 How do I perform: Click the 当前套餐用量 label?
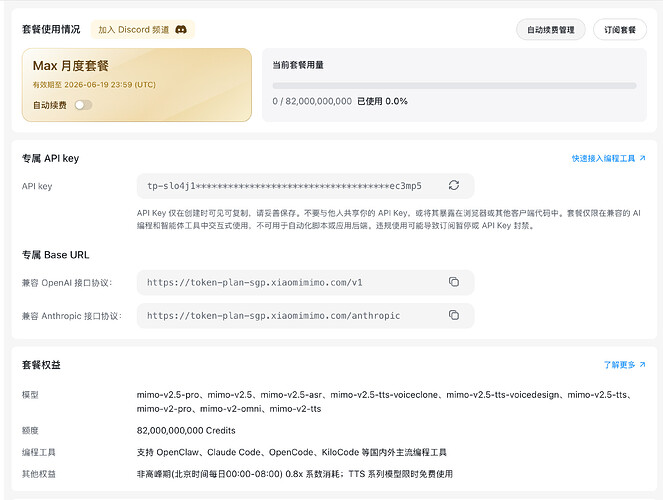pyautogui.click(x=298, y=65)
